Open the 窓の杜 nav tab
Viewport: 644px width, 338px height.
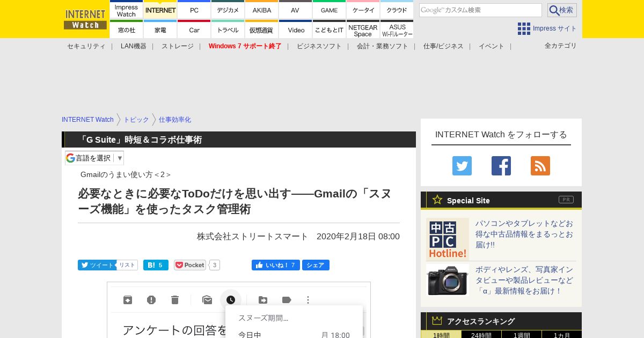tap(127, 30)
